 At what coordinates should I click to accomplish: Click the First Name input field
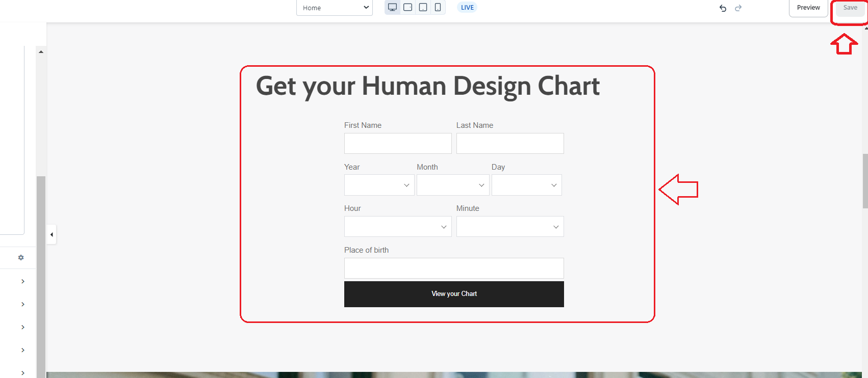[x=398, y=143]
